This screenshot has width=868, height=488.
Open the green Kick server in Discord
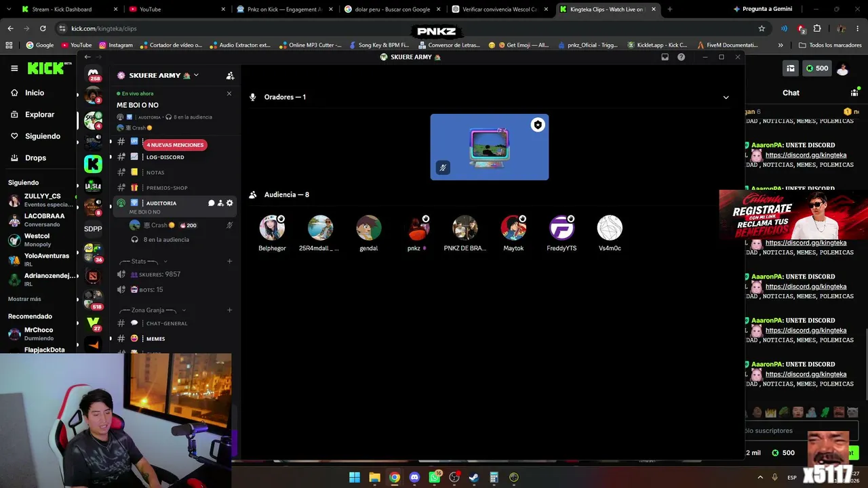pyautogui.click(x=93, y=163)
